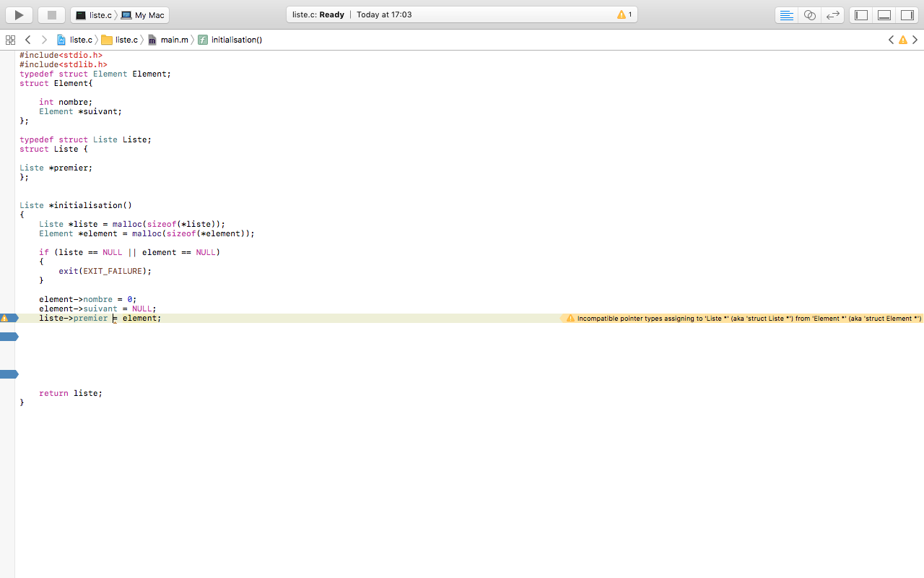Click the 'Element *suivant;' declaration
Screen dimensions: 924x578
tap(80, 111)
